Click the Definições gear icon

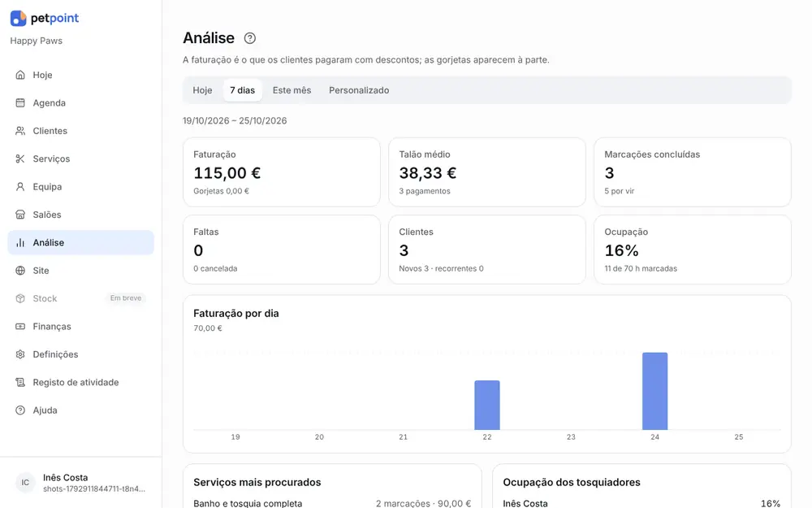click(20, 355)
